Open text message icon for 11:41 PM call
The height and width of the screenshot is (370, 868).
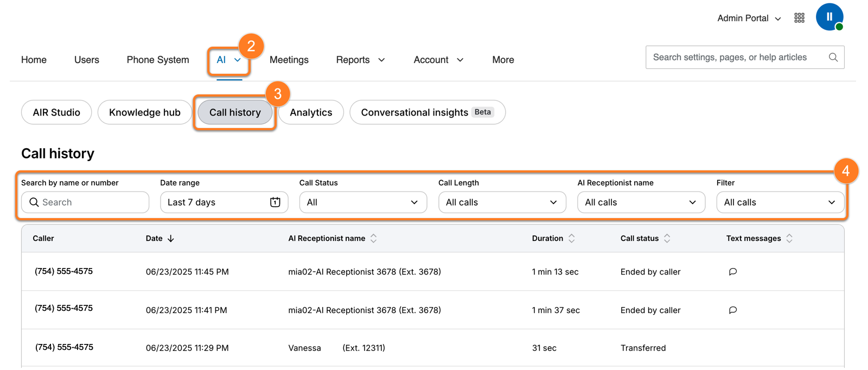coord(732,310)
